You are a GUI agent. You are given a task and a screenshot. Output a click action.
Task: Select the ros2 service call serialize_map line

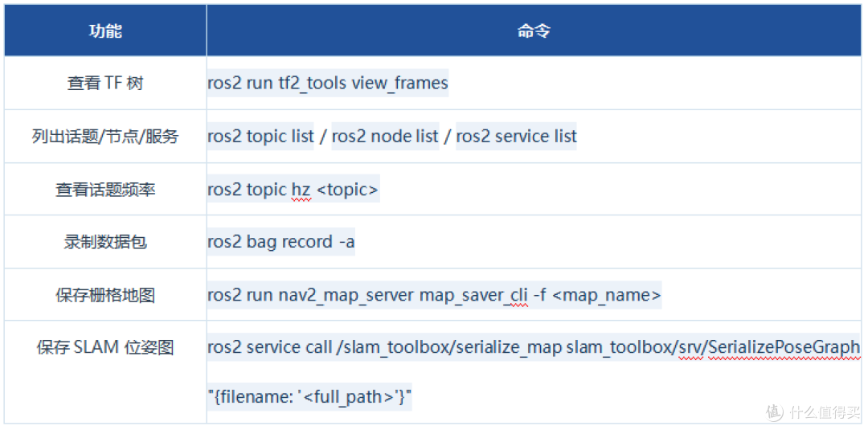pyautogui.click(x=534, y=347)
